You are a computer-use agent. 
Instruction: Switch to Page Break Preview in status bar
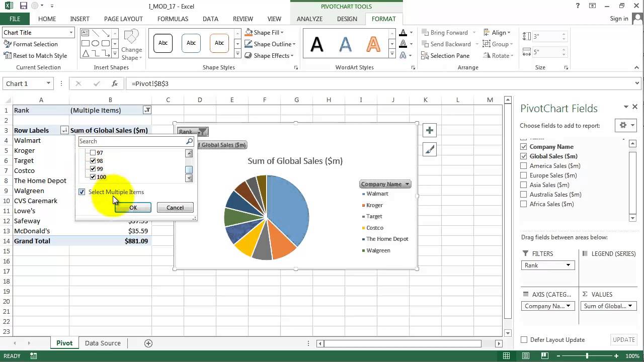[x=546, y=356]
